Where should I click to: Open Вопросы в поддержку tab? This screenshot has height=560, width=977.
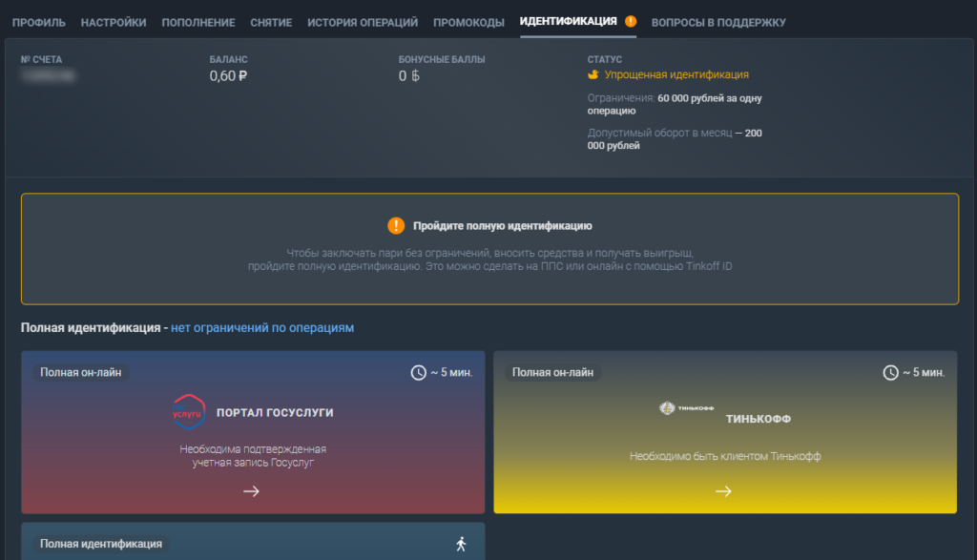click(718, 23)
